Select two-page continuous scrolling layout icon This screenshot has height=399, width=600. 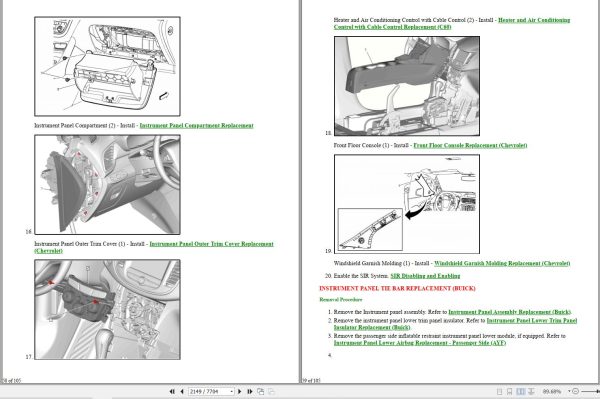[x=531, y=391]
